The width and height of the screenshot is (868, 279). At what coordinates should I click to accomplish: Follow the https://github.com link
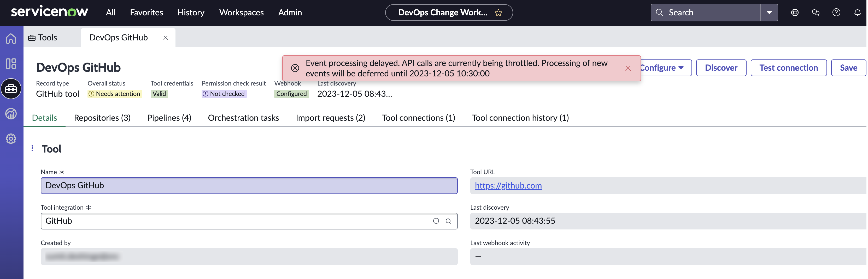pos(508,186)
